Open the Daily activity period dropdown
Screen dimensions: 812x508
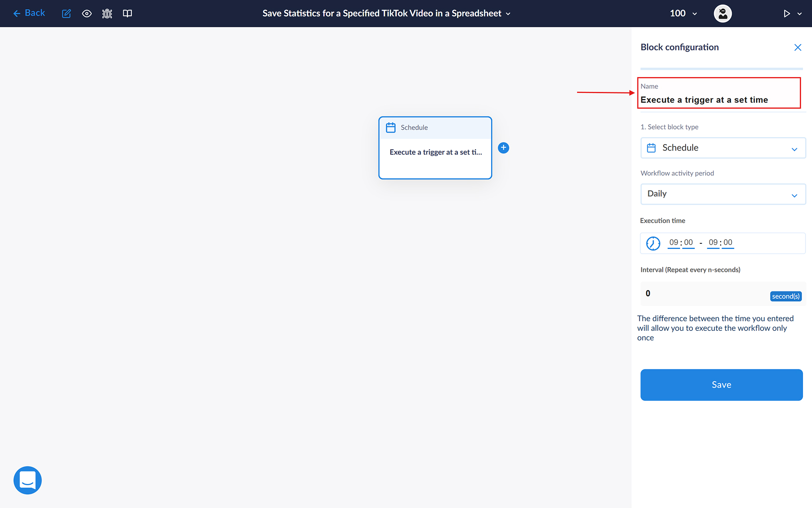723,194
